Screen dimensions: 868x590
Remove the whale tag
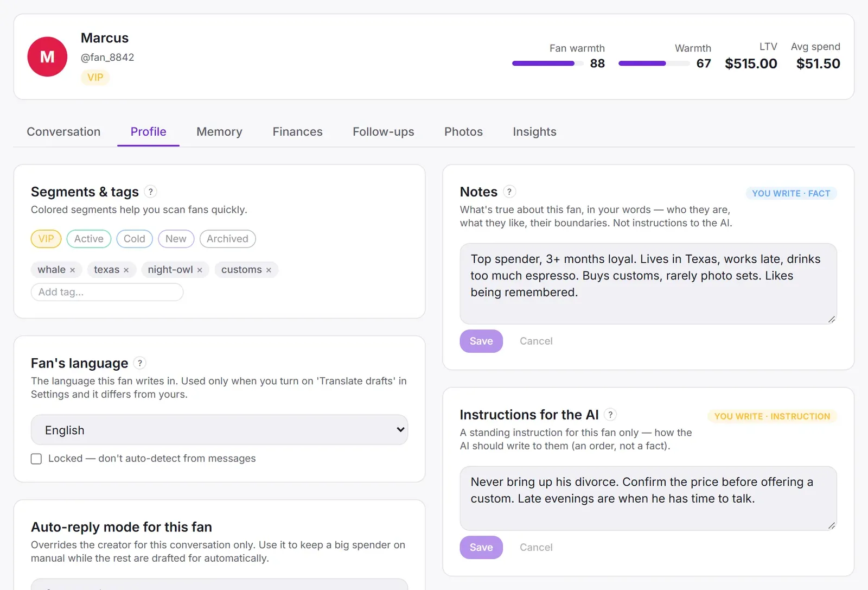tap(72, 270)
